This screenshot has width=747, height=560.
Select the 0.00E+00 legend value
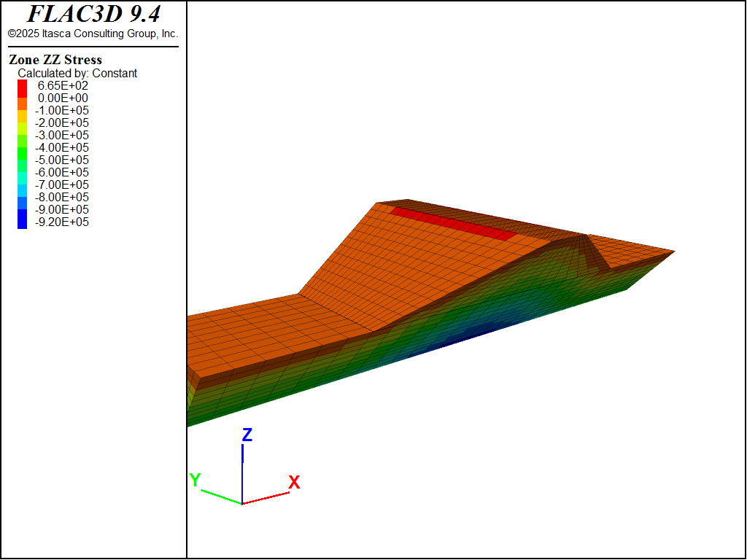[x=63, y=98]
